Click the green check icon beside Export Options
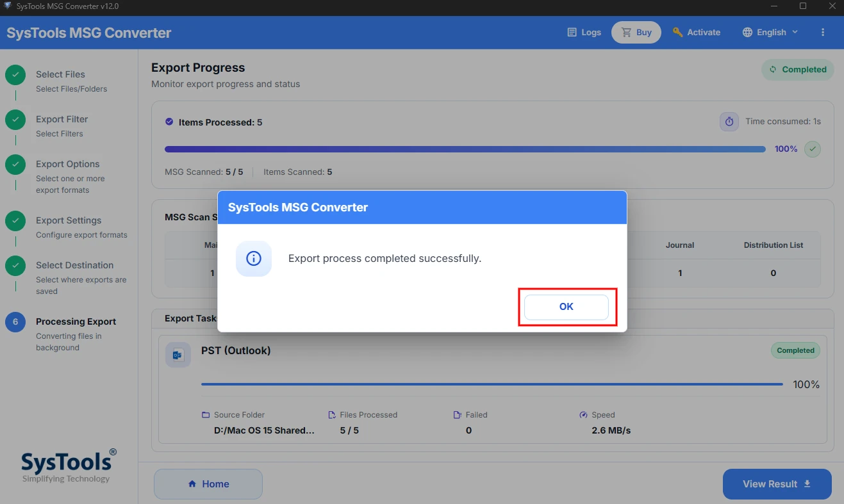The width and height of the screenshot is (844, 504). (x=15, y=164)
